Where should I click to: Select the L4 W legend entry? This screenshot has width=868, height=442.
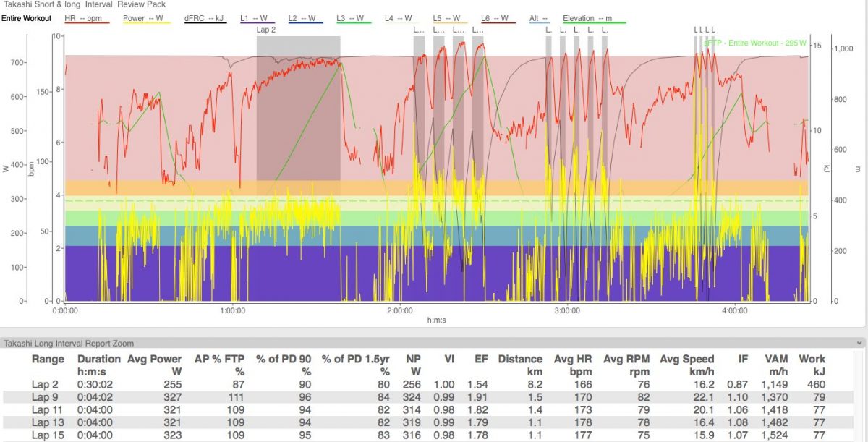pyautogui.click(x=401, y=17)
